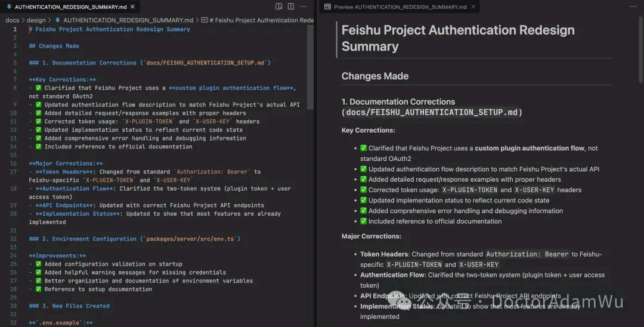Click '**Major Corrections:**' in the editor

(x=66, y=163)
